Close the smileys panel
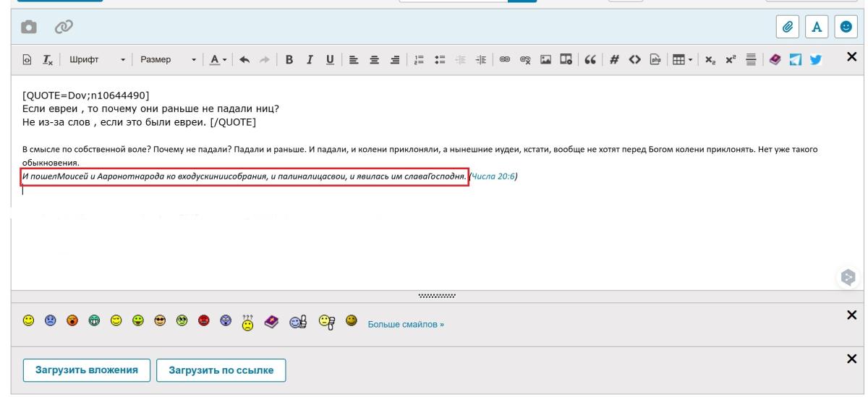The height and width of the screenshot is (397, 868). pos(851,315)
